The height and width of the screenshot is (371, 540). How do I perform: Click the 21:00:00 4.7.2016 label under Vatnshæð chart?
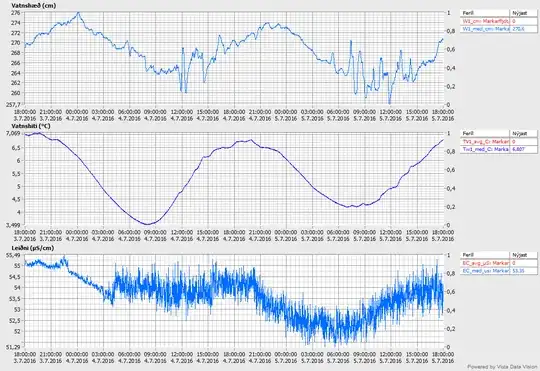(260, 115)
